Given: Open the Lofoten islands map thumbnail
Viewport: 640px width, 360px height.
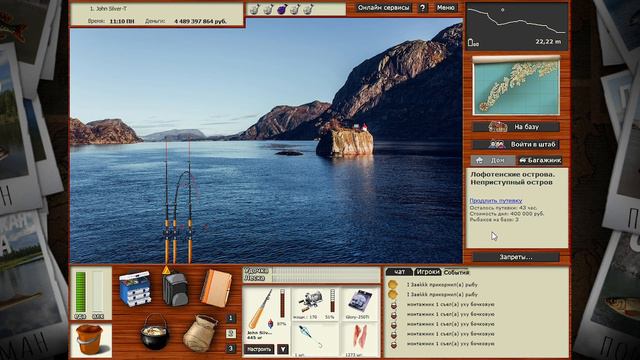Looking at the screenshot, I should 516,86.
